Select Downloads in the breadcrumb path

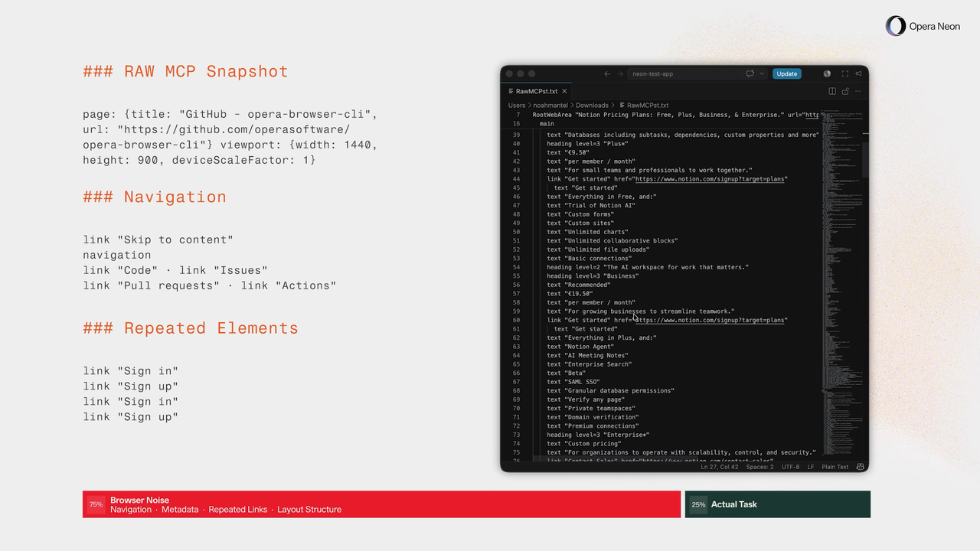pos(593,106)
